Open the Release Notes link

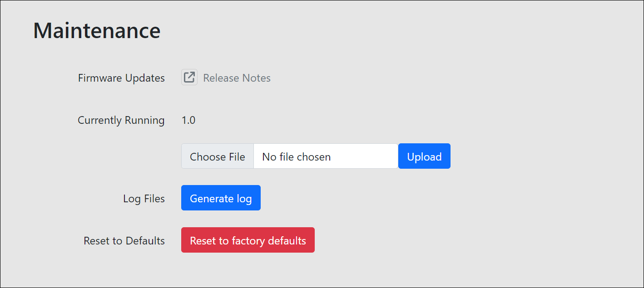237,78
